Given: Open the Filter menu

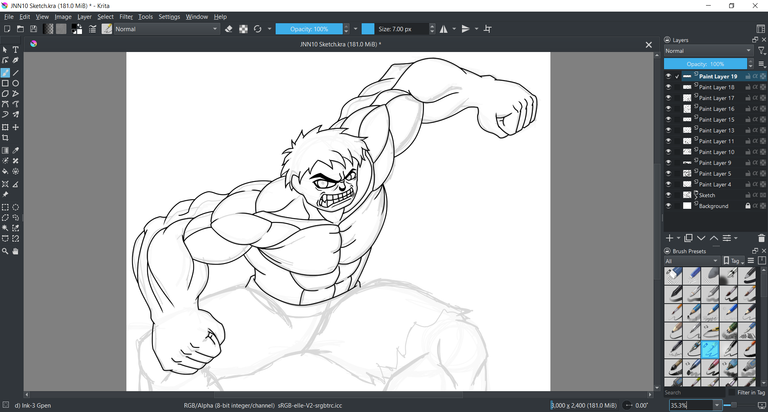Looking at the screenshot, I should [126, 17].
